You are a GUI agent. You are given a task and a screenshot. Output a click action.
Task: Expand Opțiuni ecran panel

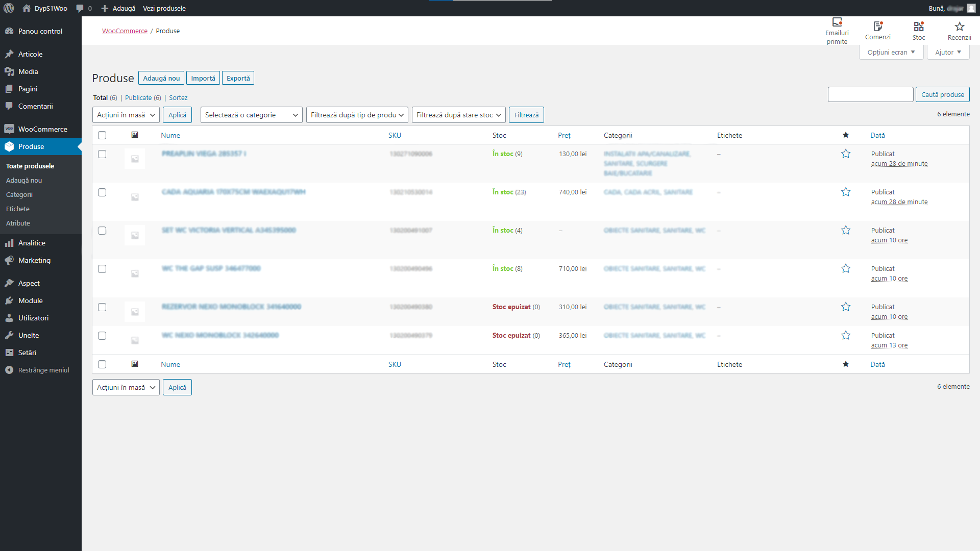(x=891, y=52)
